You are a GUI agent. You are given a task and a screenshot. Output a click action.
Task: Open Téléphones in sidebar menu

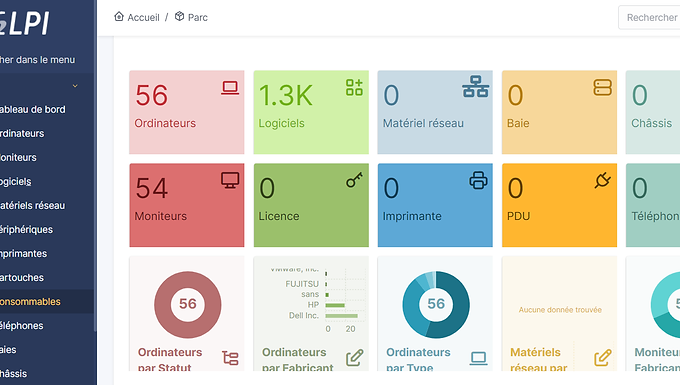[x=22, y=326]
